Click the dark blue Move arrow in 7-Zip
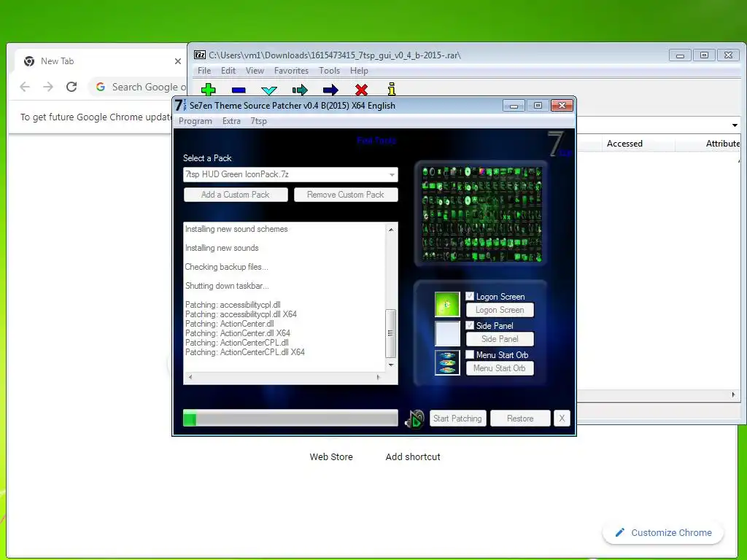The height and width of the screenshot is (560, 747). tap(330, 90)
